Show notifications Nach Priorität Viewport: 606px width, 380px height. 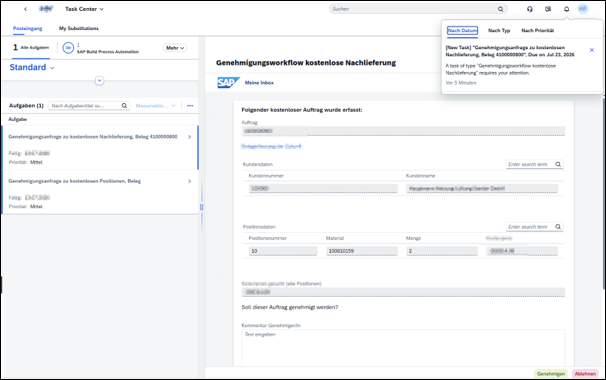pos(538,31)
